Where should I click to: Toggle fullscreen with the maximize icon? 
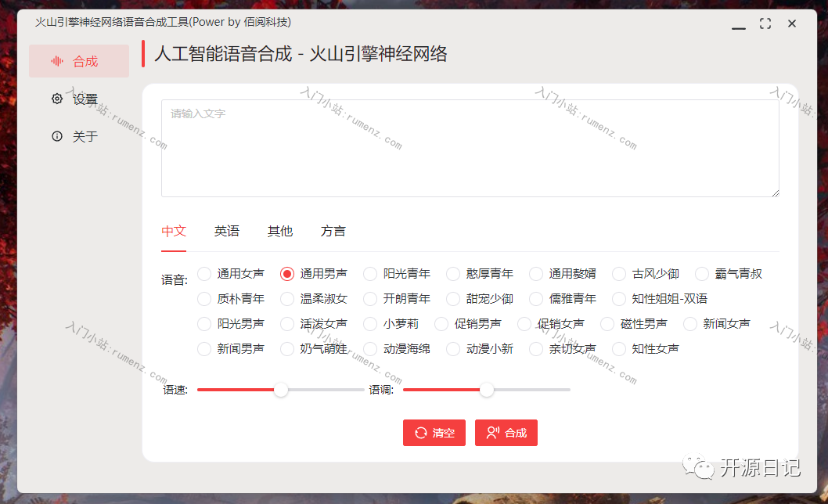point(765,23)
